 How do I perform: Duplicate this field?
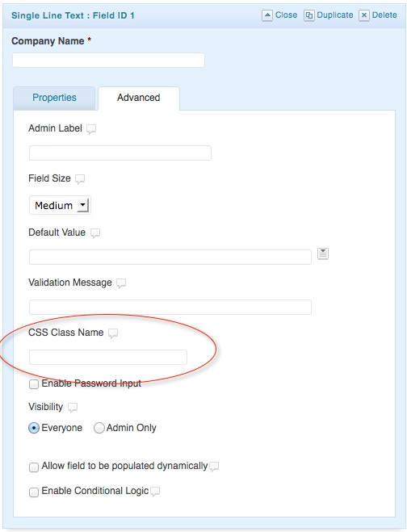328,15
